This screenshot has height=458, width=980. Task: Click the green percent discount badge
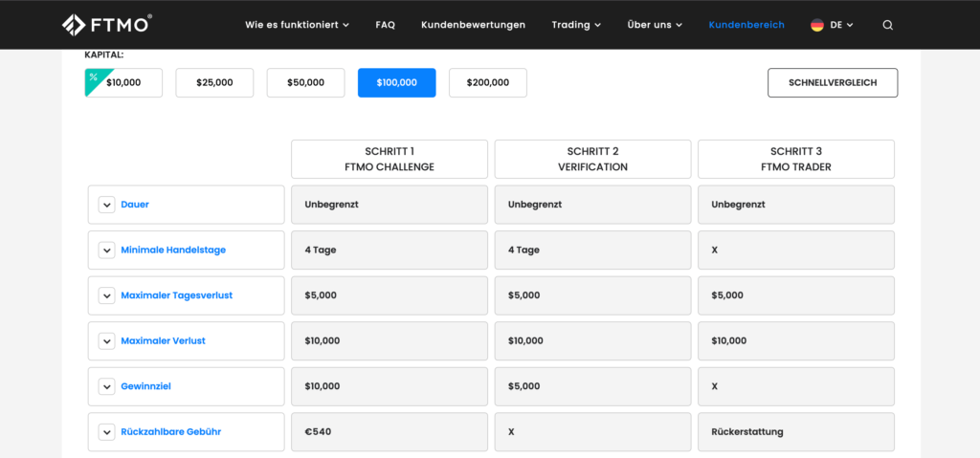coord(93,76)
